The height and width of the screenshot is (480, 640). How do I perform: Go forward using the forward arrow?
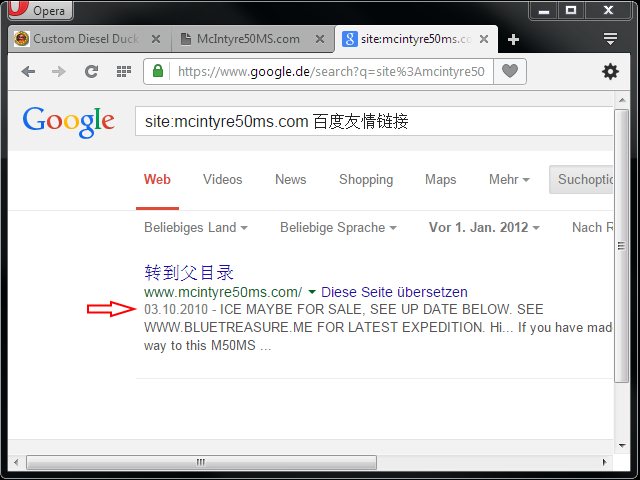[59, 72]
